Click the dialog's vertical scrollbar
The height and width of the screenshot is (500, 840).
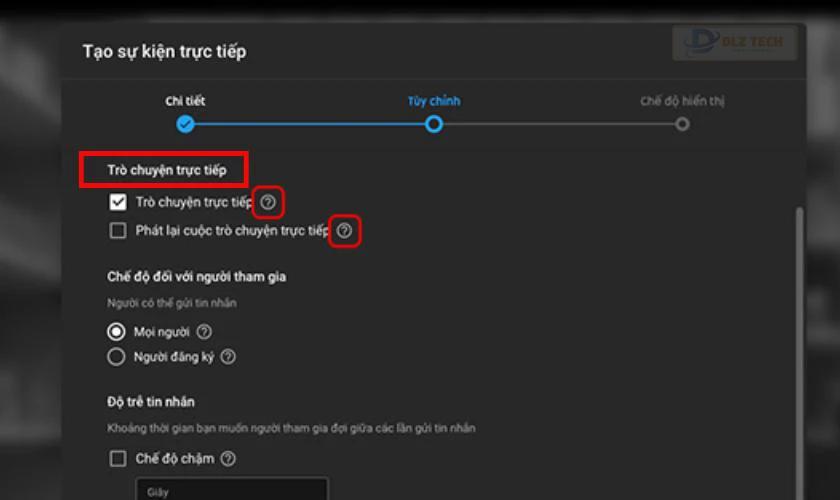click(799, 354)
